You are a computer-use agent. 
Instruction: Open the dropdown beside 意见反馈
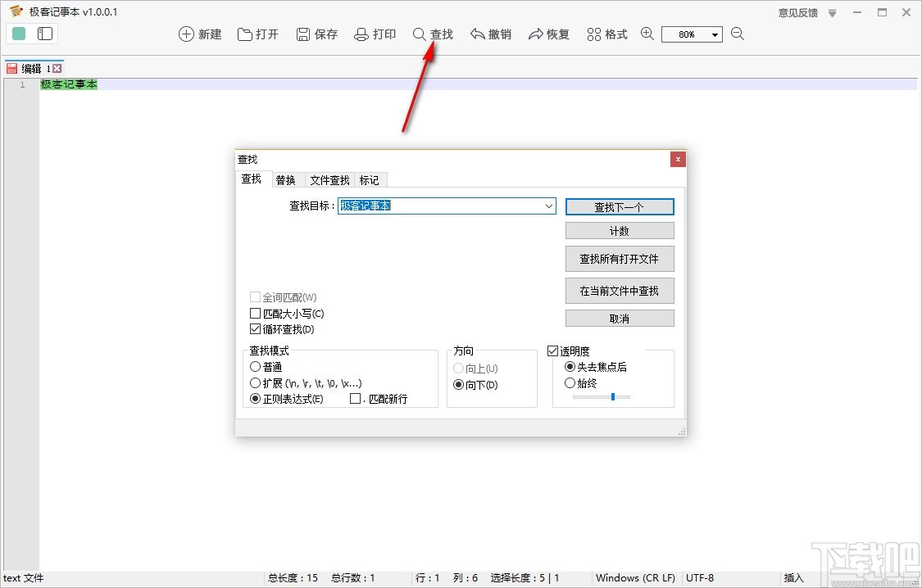[830, 12]
